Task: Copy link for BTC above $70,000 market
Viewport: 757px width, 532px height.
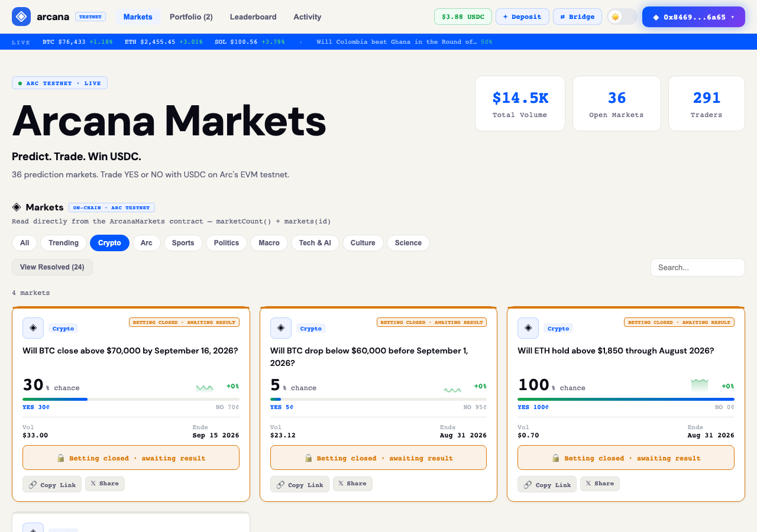Action: [52, 484]
